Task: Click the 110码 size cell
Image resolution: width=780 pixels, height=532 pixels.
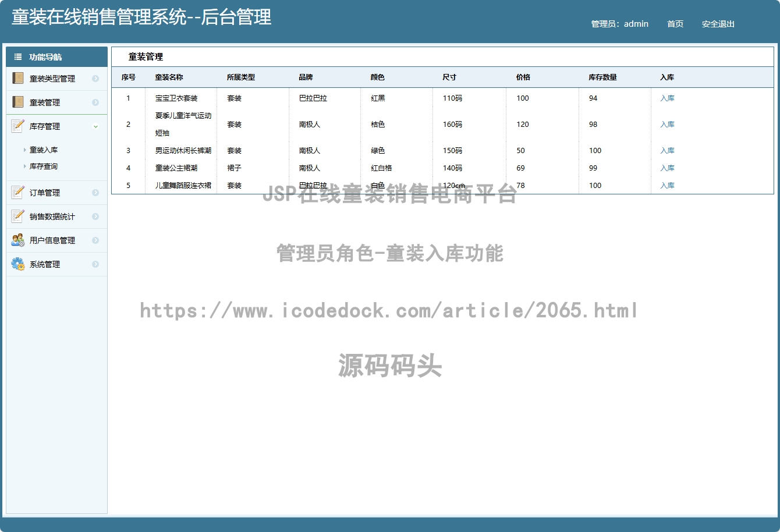Action: [x=452, y=98]
